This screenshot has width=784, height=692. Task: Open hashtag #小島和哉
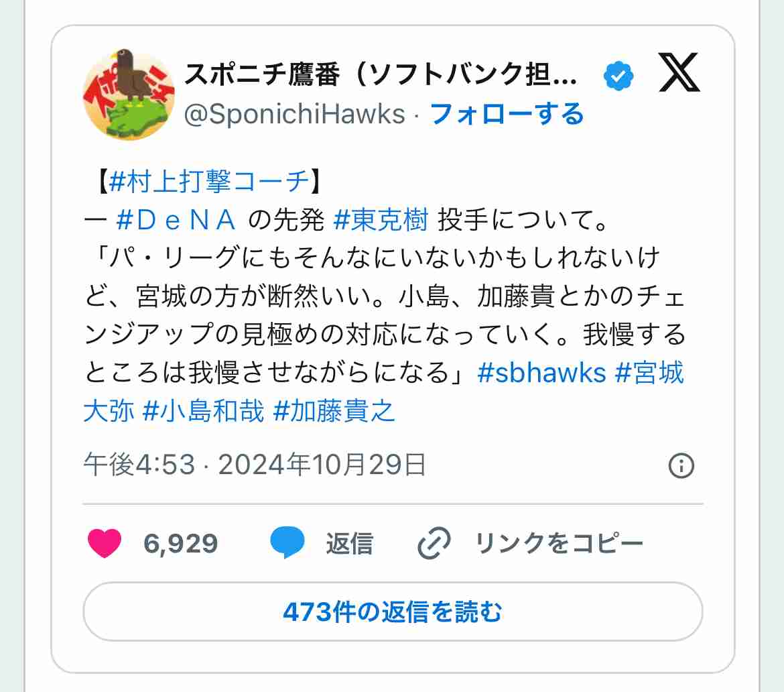203,411
